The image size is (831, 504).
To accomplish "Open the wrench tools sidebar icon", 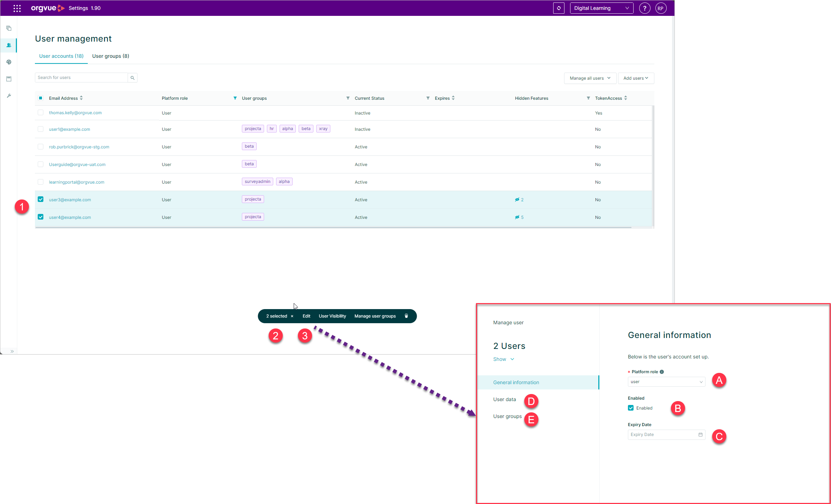I will click(9, 96).
